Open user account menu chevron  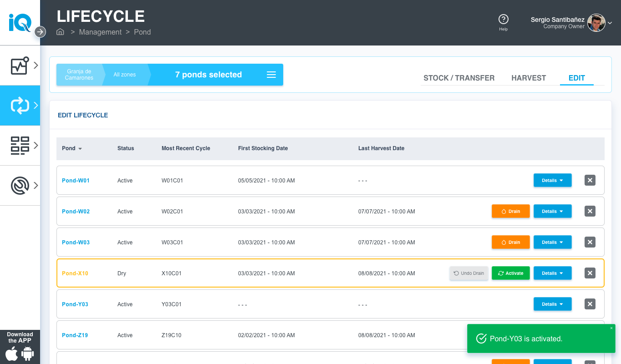[610, 23]
